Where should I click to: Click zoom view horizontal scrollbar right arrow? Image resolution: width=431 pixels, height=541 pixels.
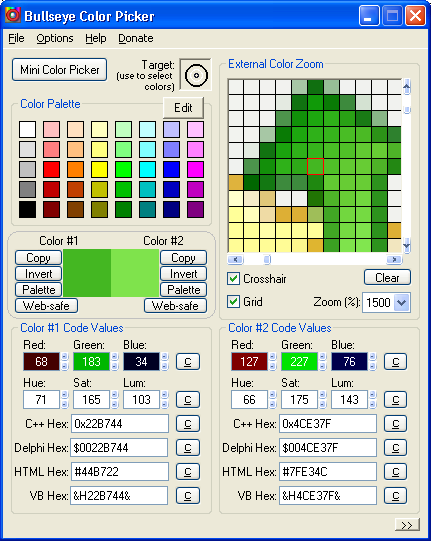click(x=394, y=259)
